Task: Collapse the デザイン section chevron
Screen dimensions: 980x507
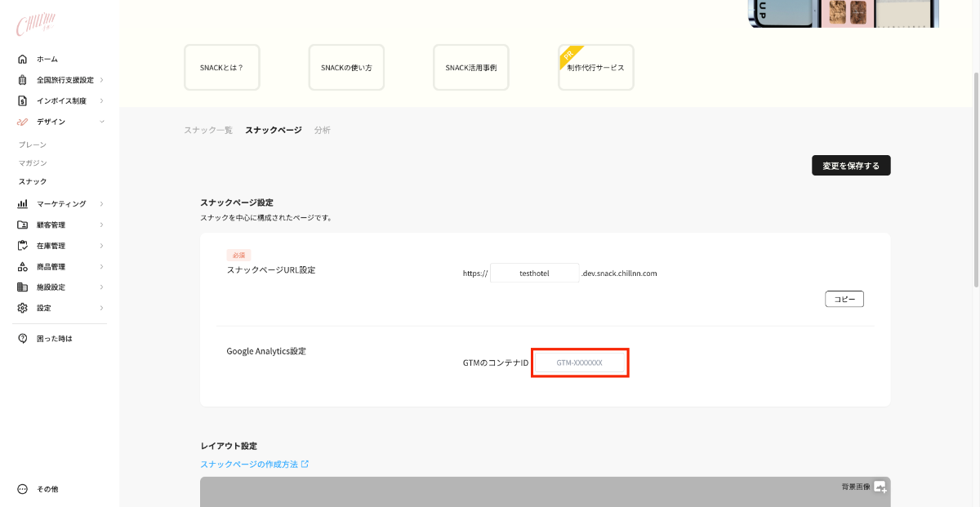Action: click(101, 122)
